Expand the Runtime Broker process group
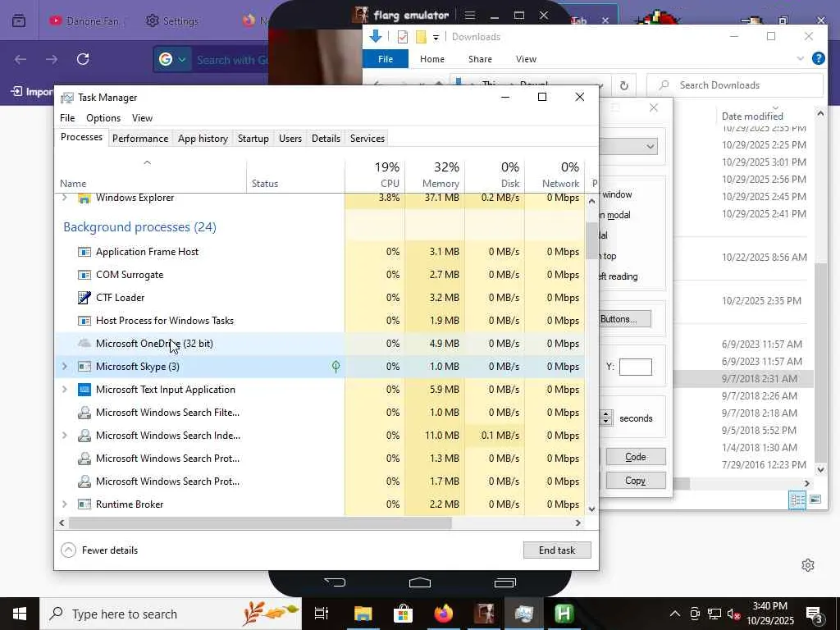The height and width of the screenshot is (630, 840). tap(65, 504)
